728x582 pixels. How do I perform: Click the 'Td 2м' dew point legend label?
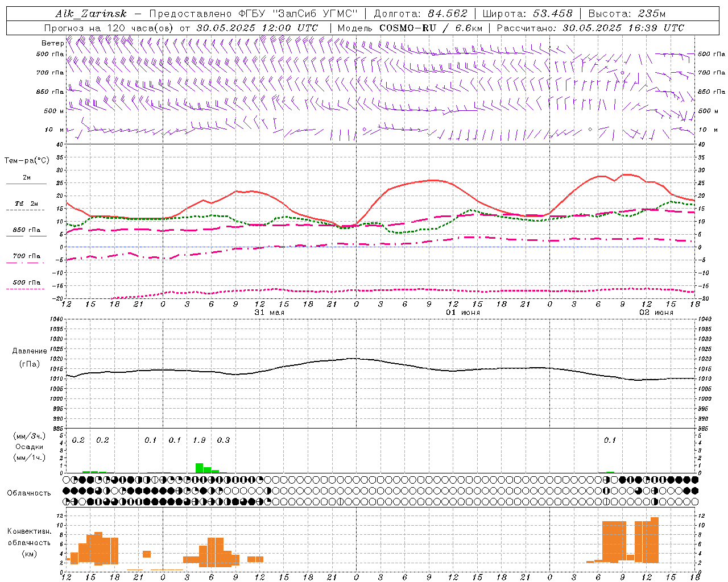point(26,203)
